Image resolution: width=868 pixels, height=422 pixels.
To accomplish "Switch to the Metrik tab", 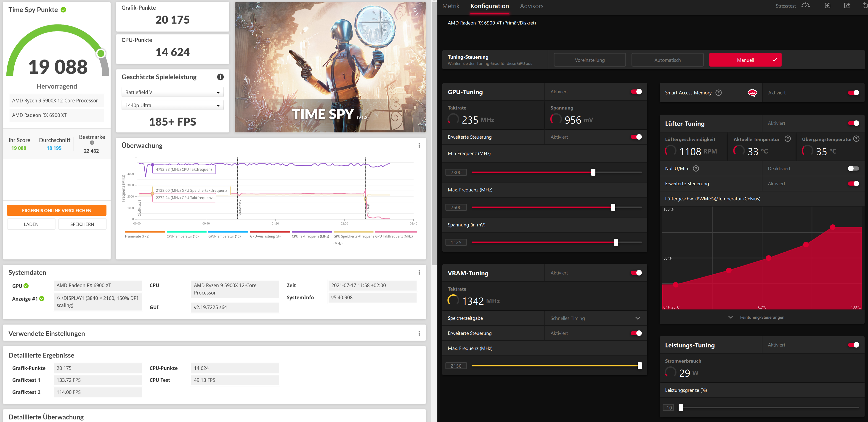I will pyautogui.click(x=451, y=6).
